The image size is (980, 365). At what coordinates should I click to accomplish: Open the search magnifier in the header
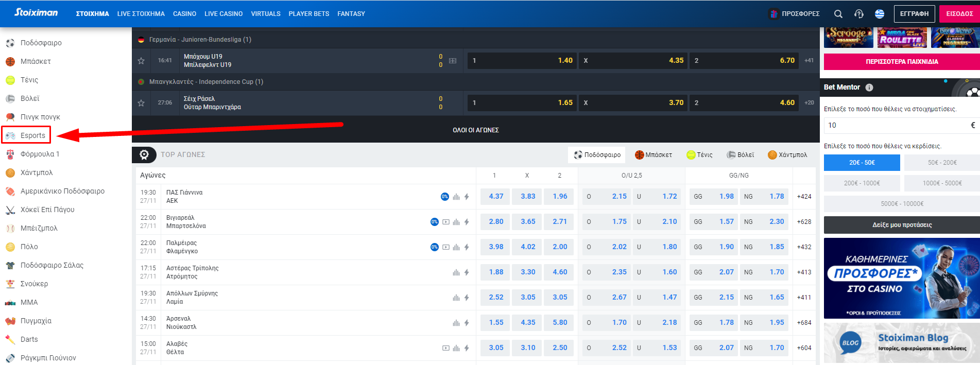tap(838, 14)
